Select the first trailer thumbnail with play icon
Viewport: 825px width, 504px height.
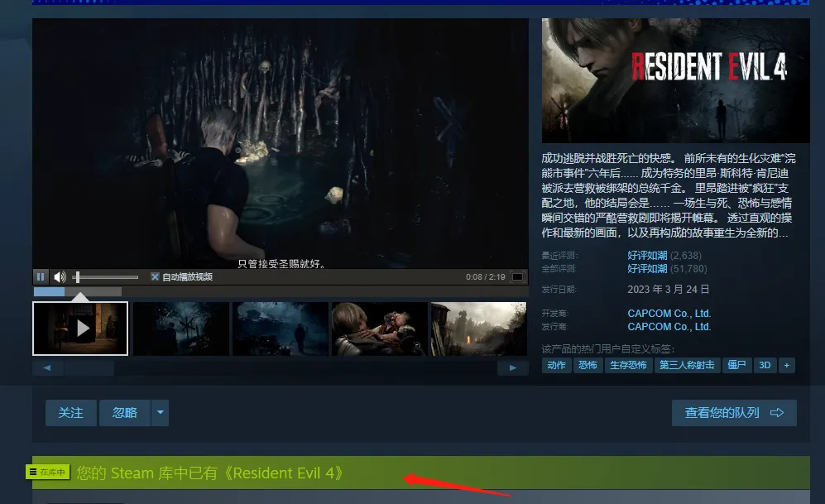click(x=80, y=329)
